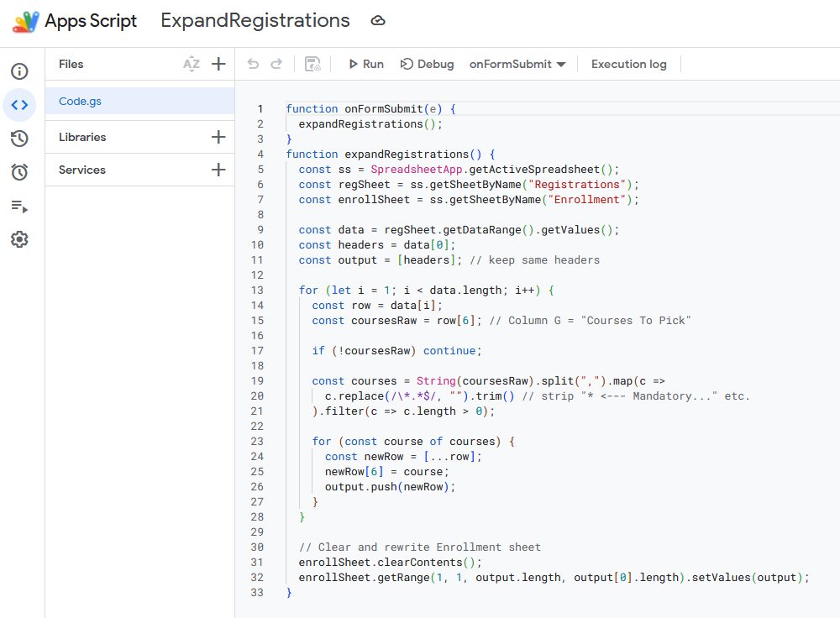
Task: Open the project history clock icon
Action: pyautogui.click(x=19, y=139)
